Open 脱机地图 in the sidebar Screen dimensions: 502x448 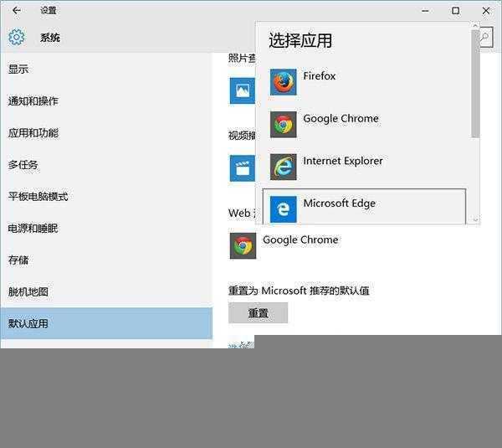tap(106, 291)
